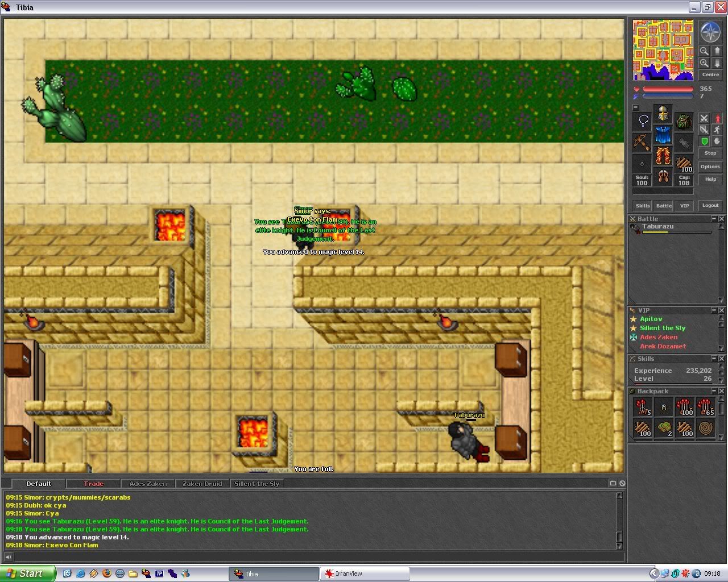Enable balanced fight mode with sword and shield
The width and height of the screenshot is (728, 582).
coord(704,130)
